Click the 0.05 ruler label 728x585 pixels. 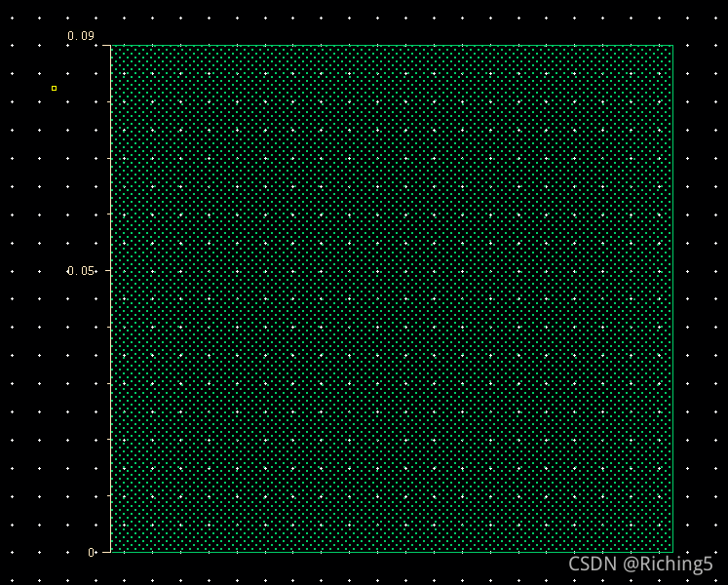81,271
